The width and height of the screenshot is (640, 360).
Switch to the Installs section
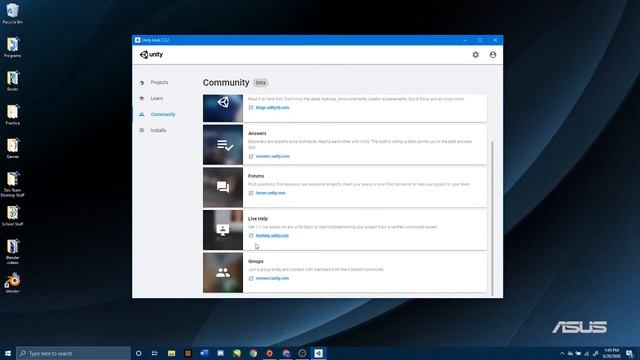[158, 130]
